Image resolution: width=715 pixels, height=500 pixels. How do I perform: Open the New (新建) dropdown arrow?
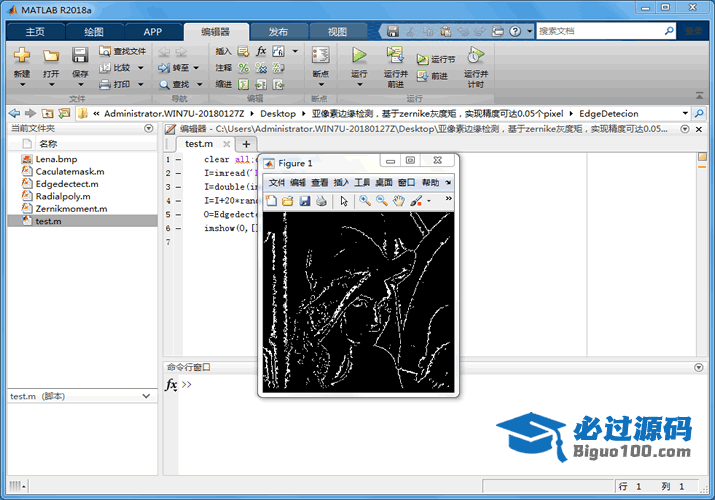coord(22,84)
